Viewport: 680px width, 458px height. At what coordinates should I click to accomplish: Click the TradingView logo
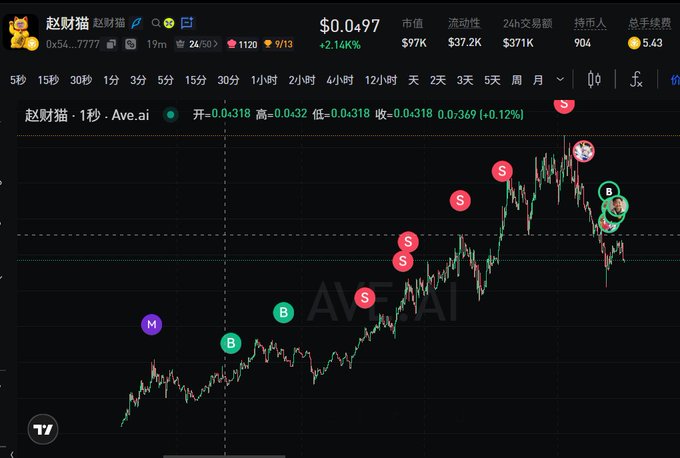point(42,429)
